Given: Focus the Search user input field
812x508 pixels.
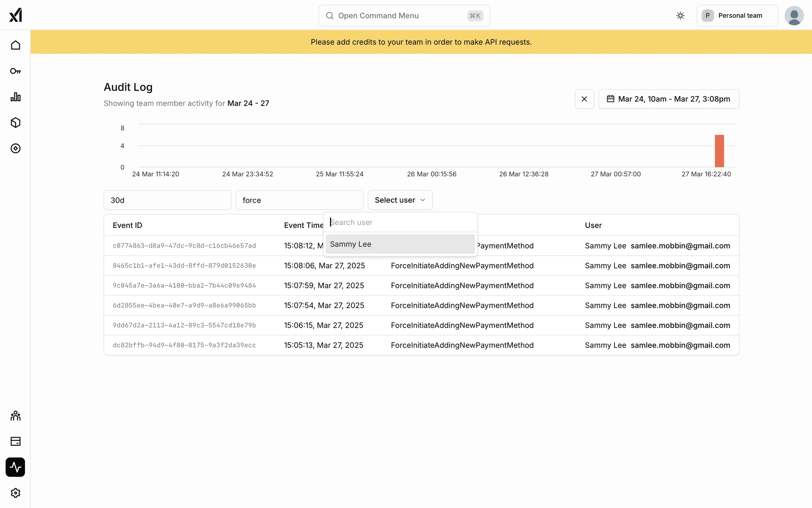Looking at the screenshot, I should coord(400,222).
